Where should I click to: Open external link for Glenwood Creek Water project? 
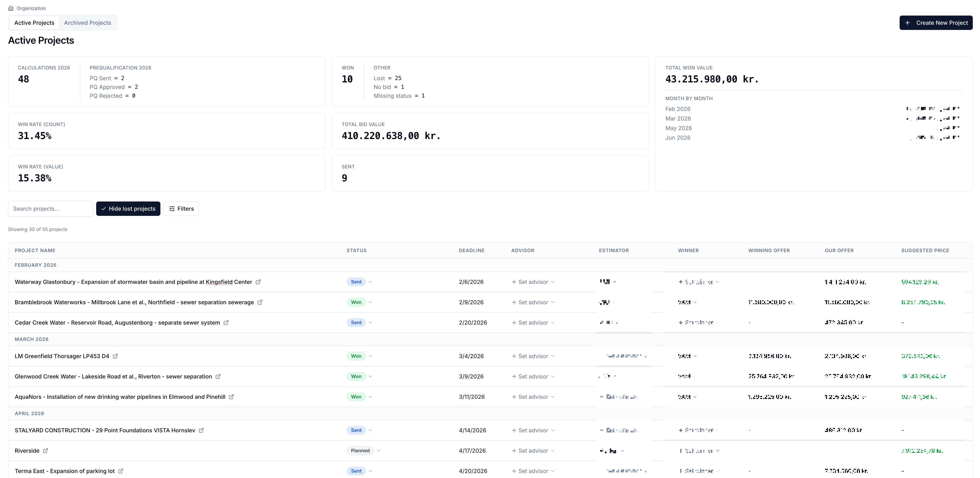coord(218,376)
